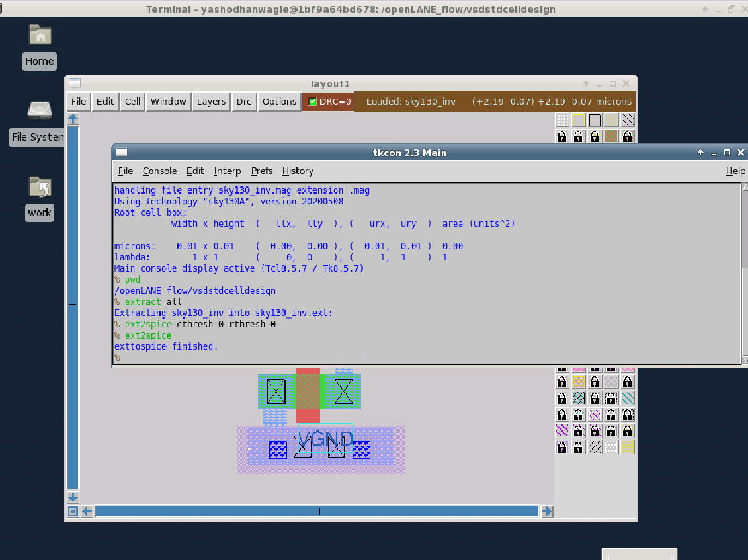Select thin black diagonal-lines layer icon
748x560 pixels.
coord(595,447)
